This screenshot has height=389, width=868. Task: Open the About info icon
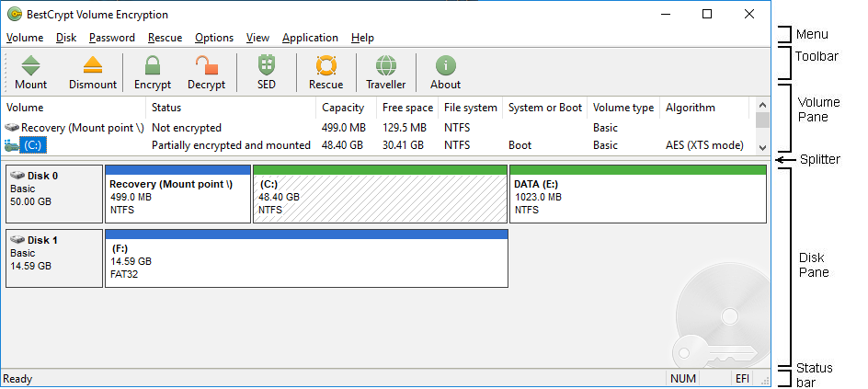coord(445,65)
